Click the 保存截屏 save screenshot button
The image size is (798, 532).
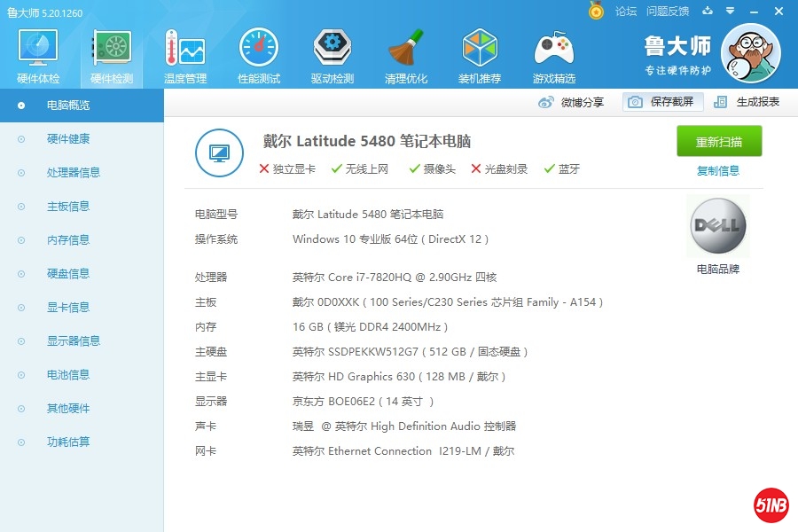coord(662,102)
